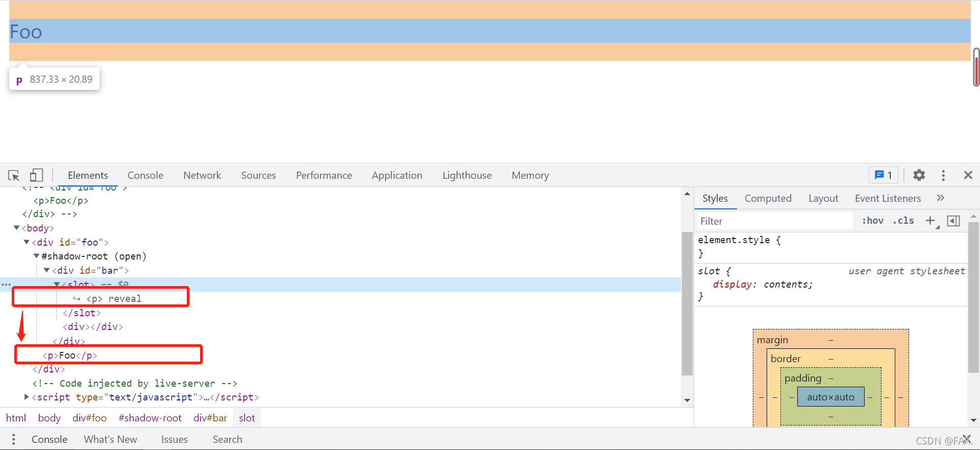
Task: Open the Search drawer tab
Action: tap(227, 439)
